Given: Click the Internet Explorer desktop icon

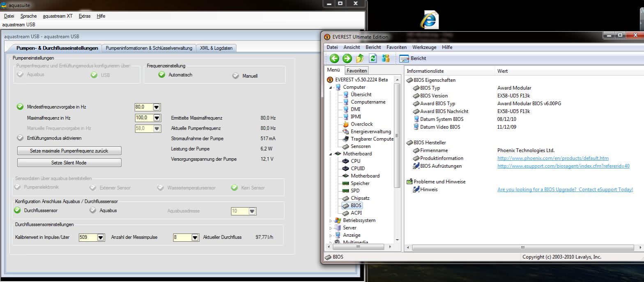Looking at the screenshot, I should coord(429,20).
